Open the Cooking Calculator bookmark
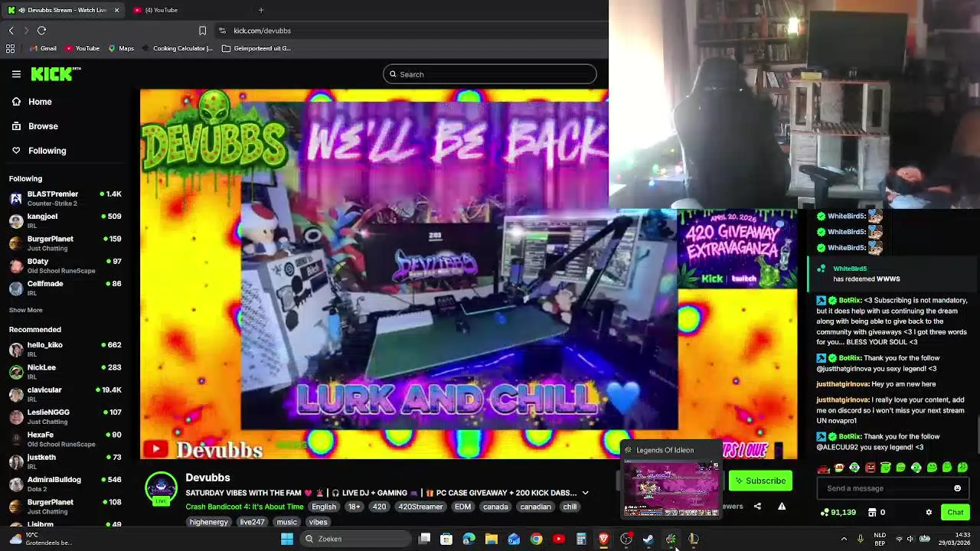 click(178, 48)
